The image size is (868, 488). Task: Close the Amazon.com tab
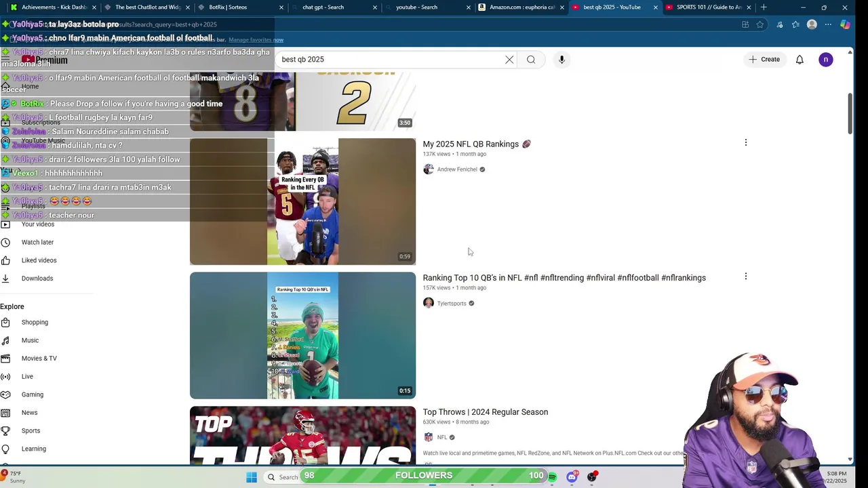point(561,7)
